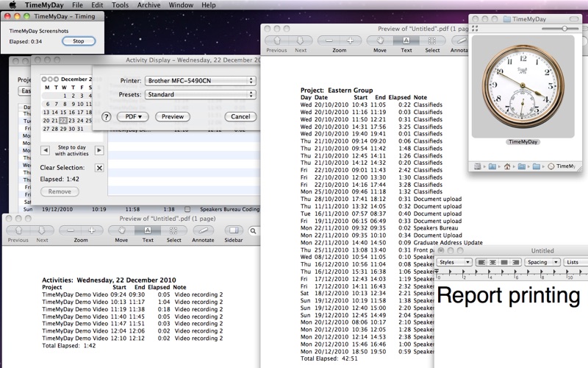Click 'Graduate Address Update' note in report
Viewport: 588px width, 368px height.
coord(448,243)
